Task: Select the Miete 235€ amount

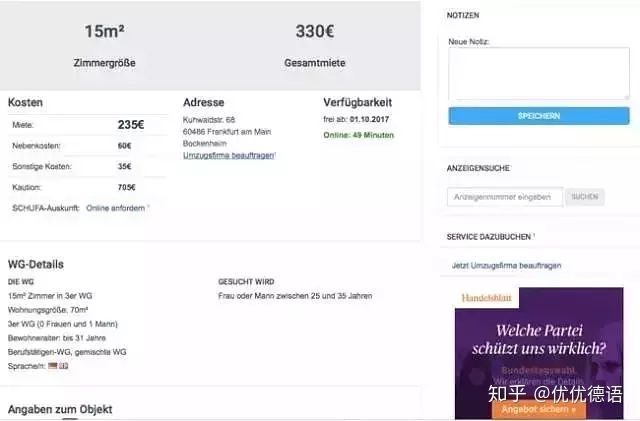Action: coord(131,125)
